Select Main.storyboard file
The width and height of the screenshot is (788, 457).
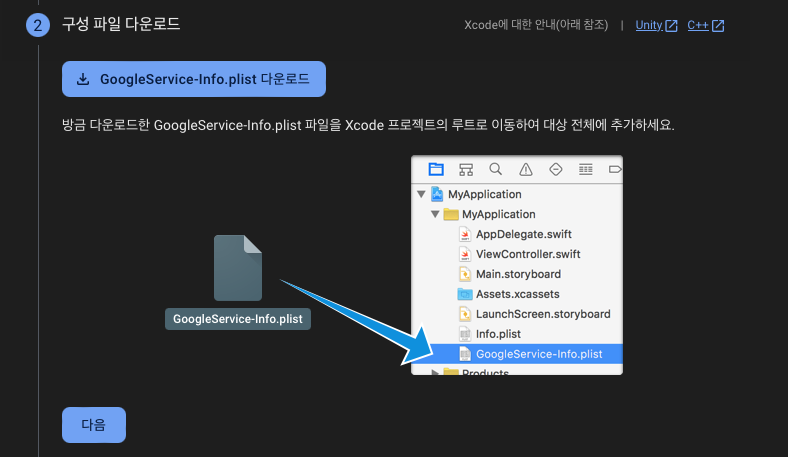(x=517, y=274)
